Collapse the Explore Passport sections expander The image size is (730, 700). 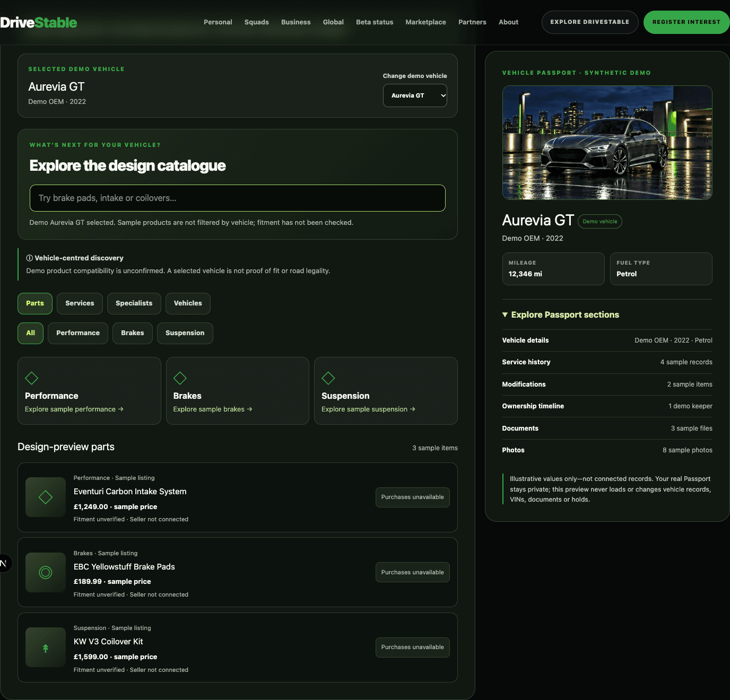(561, 314)
